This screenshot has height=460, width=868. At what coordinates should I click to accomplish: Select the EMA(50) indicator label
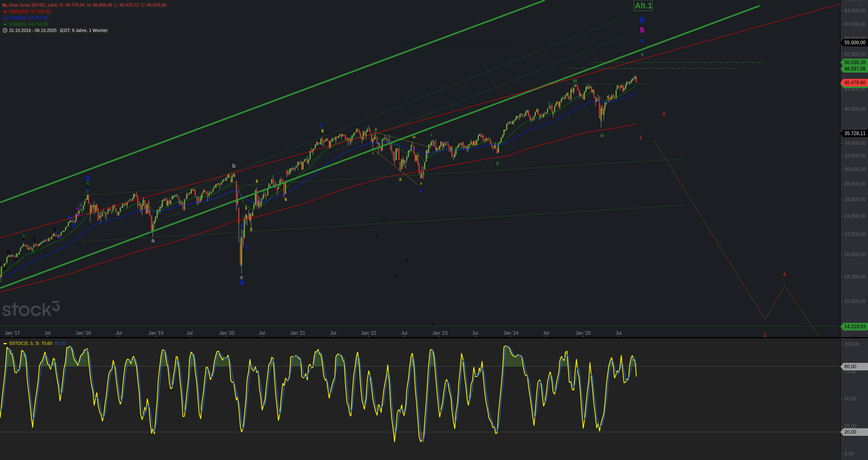pyautogui.click(x=18, y=18)
